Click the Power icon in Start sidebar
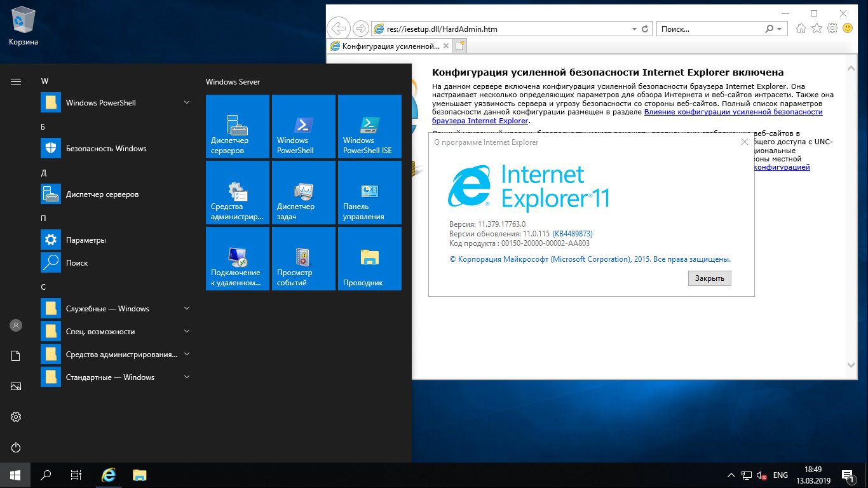 click(16, 447)
